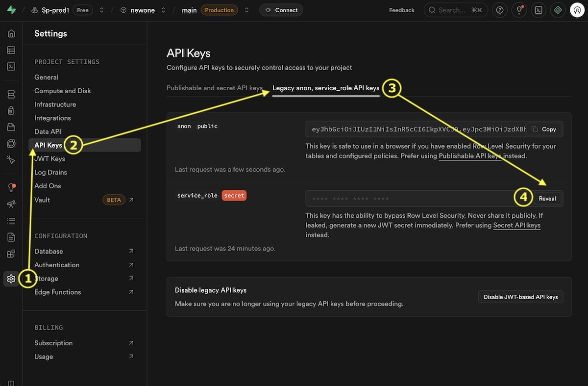Open the Advisors lightbulb icon in sidebar
Screen dimensions: 588x386
tap(11, 188)
